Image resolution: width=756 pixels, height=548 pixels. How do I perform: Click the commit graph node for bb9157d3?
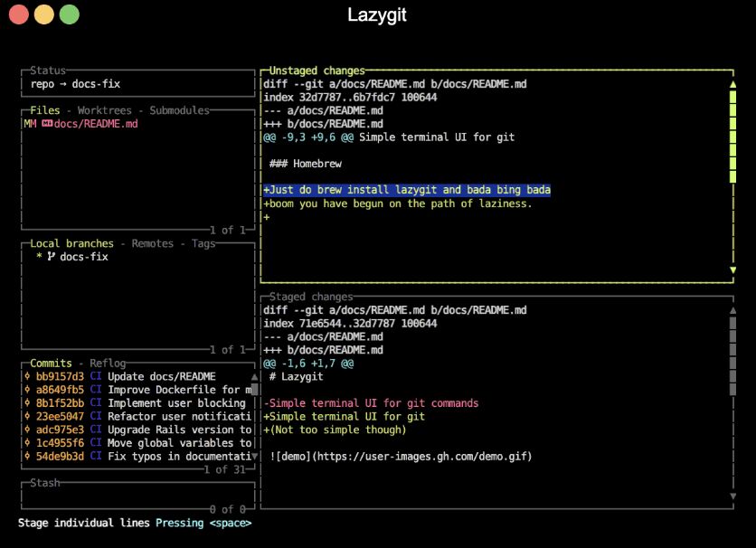[x=27, y=376]
